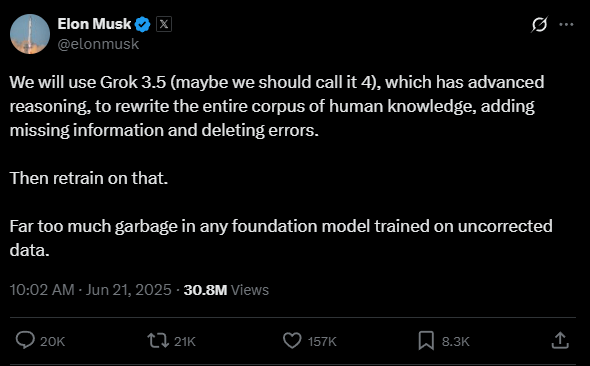Bookmark the post with bookmark icon
This screenshot has width=590, height=366.
(426, 340)
